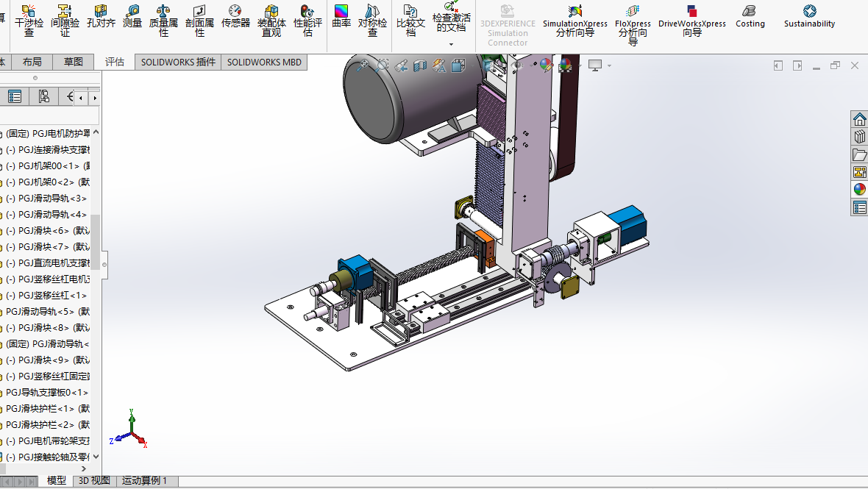
Task: Open the Costing tool
Action: pos(750,17)
